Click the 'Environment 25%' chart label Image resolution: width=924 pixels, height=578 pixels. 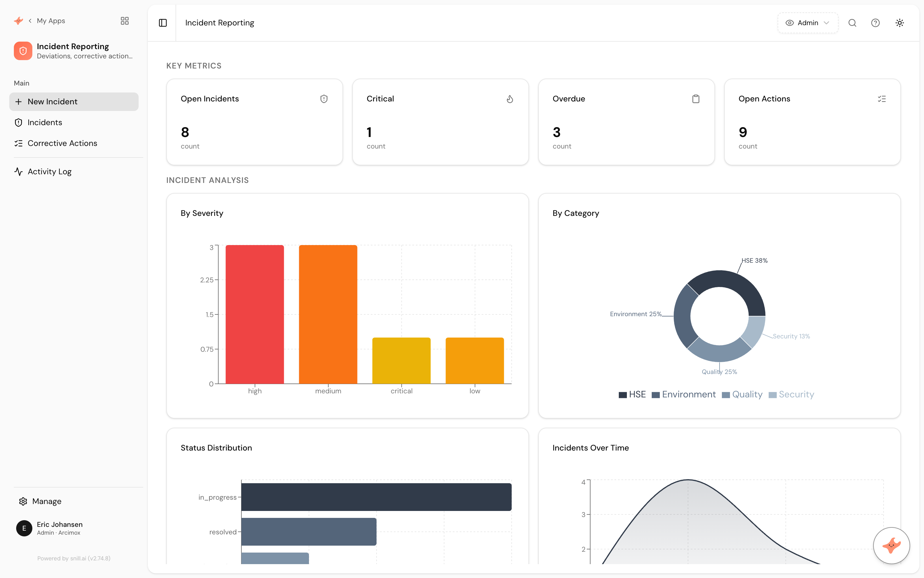(635, 314)
